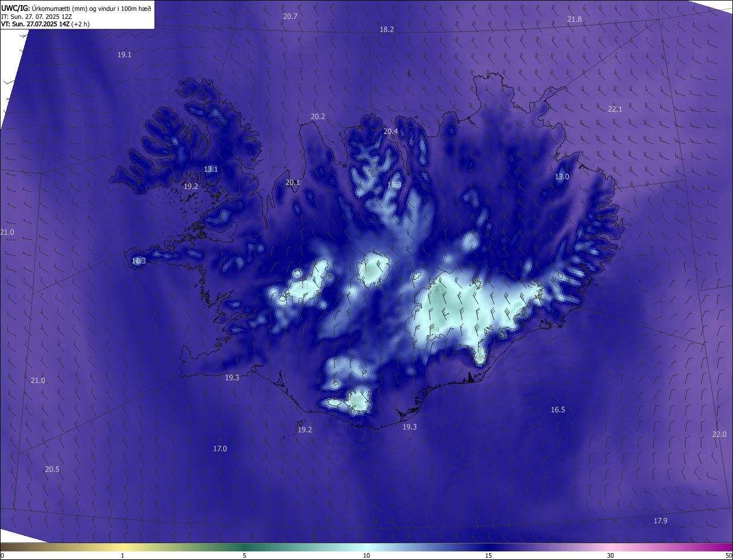
Task: Click the color scale tick label 50
Action: click(728, 555)
